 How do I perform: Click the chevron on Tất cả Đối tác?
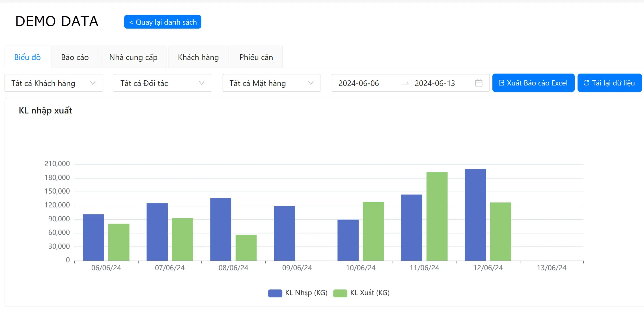tap(201, 83)
